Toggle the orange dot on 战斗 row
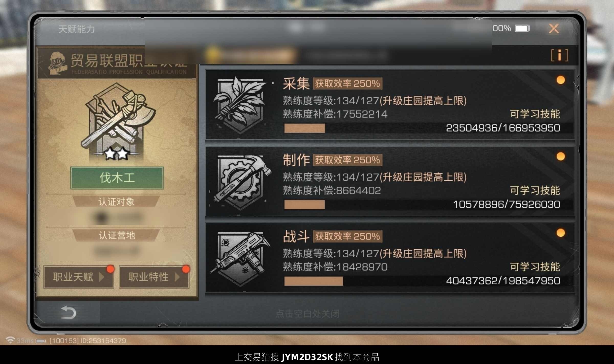 pos(561,233)
